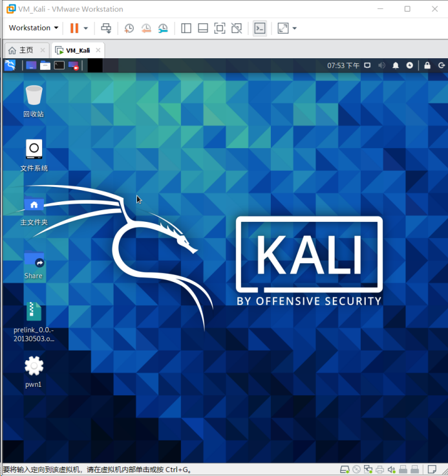This screenshot has width=448, height=476.
Task: Open the message log note icon
Action: click(432, 470)
